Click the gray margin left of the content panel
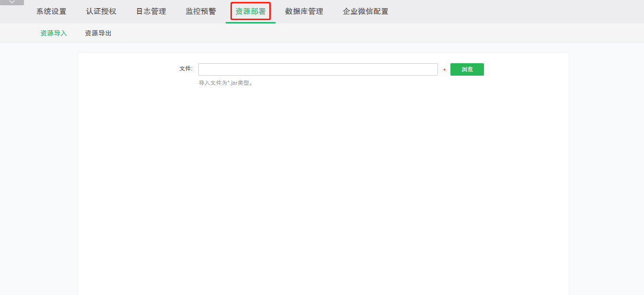644x295 pixels. tap(38, 168)
